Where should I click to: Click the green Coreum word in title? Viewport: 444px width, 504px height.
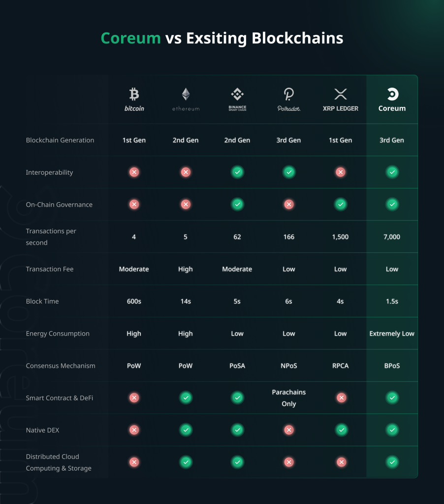tap(130, 38)
